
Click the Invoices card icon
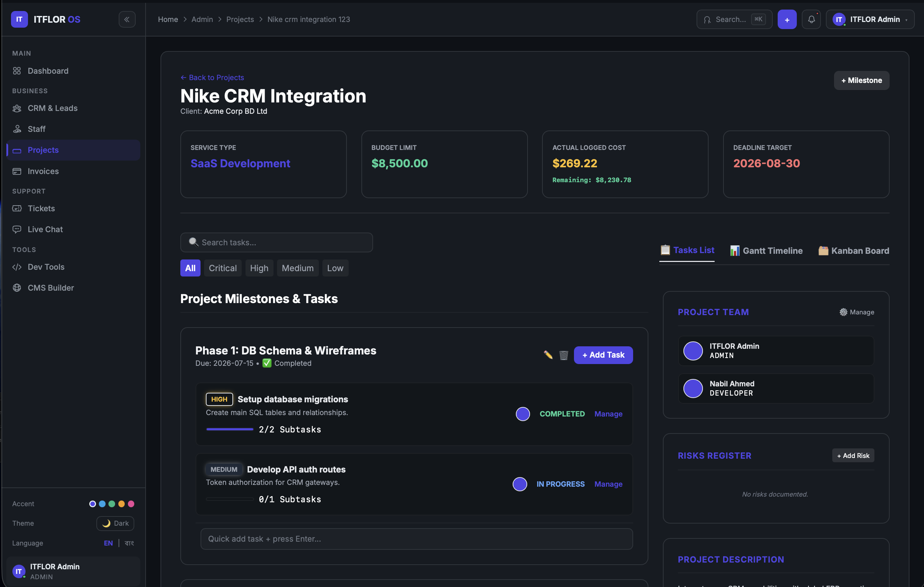[x=17, y=171]
